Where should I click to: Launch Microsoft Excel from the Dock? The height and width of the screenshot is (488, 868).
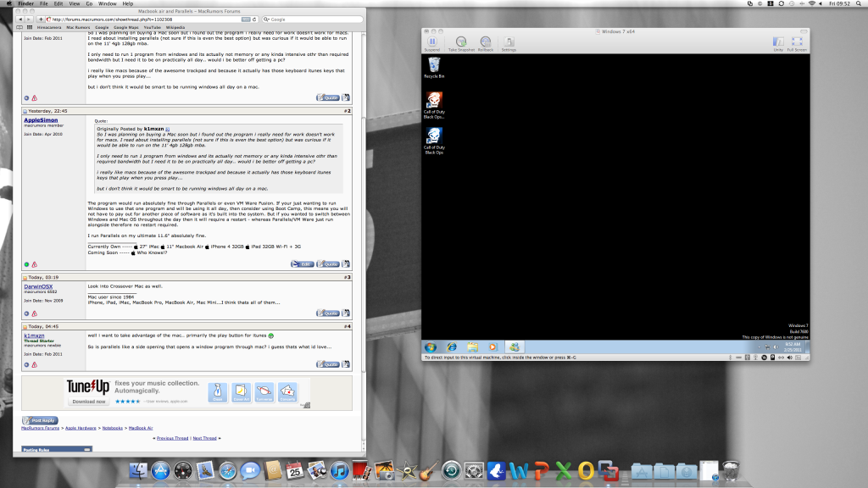click(x=564, y=471)
